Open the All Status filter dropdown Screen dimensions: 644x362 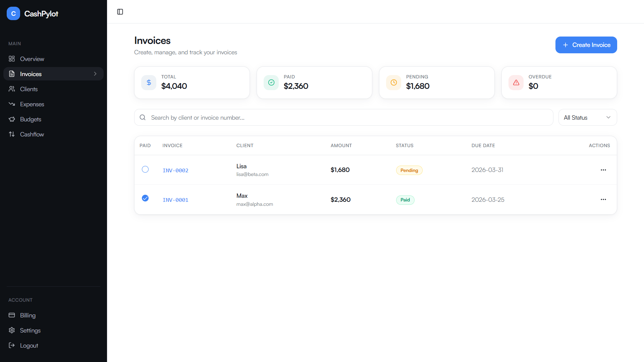[587, 117]
